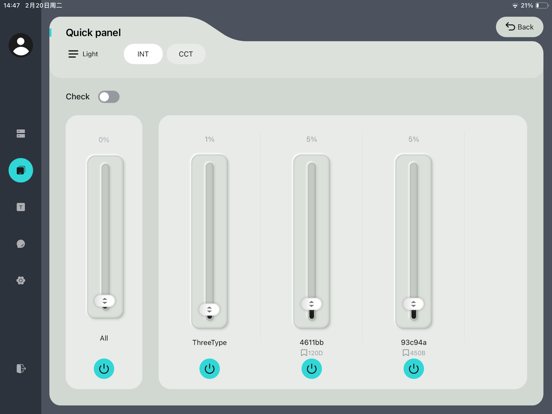Open the user profile avatar
552x414 pixels.
click(21, 45)
